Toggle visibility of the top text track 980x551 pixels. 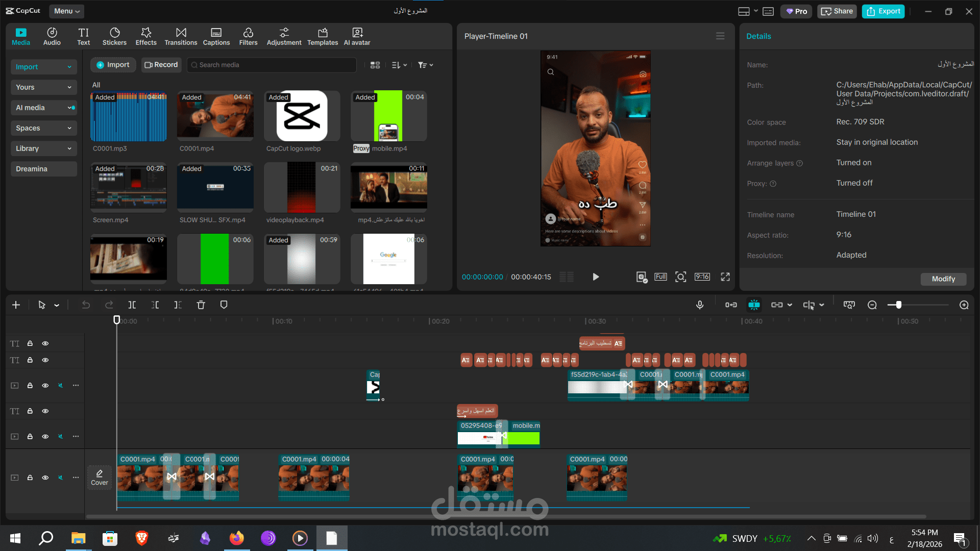[45, 343]
